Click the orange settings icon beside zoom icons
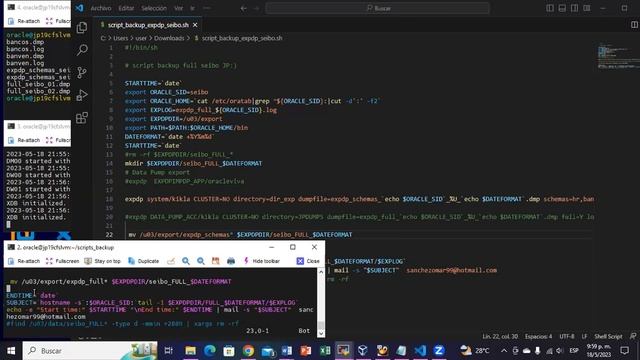The height and width of the screenshot is (360, 640). pyautogui.click(x=216, y=261)
